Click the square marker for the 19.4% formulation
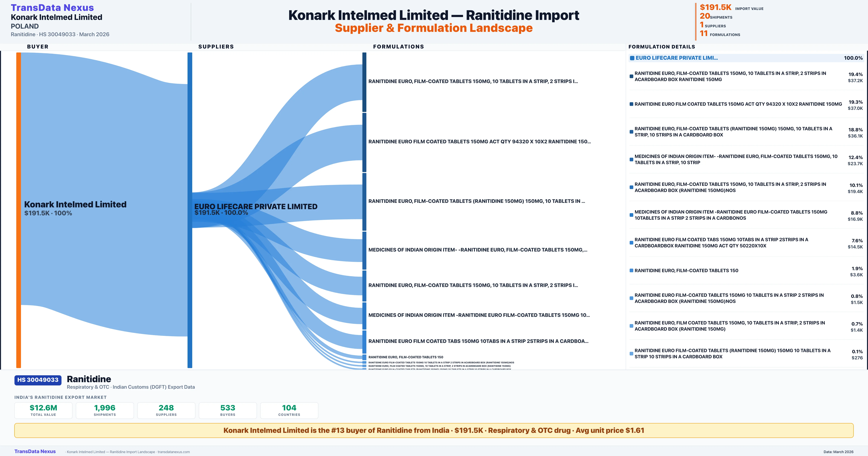Image resolution: width=868 pixels, height=456 pixels. click(x=631, y=77)
